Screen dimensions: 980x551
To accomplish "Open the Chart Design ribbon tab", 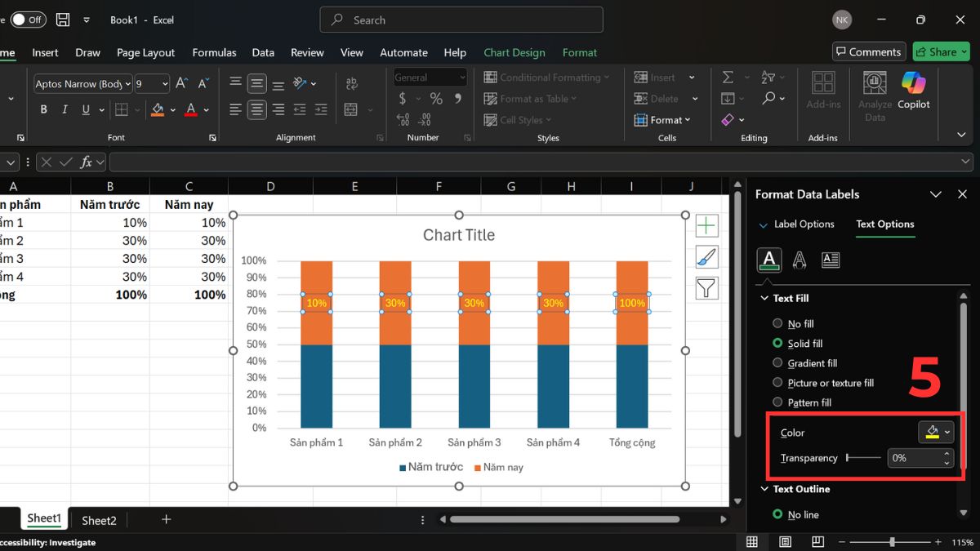I will [x=514, y=52].
